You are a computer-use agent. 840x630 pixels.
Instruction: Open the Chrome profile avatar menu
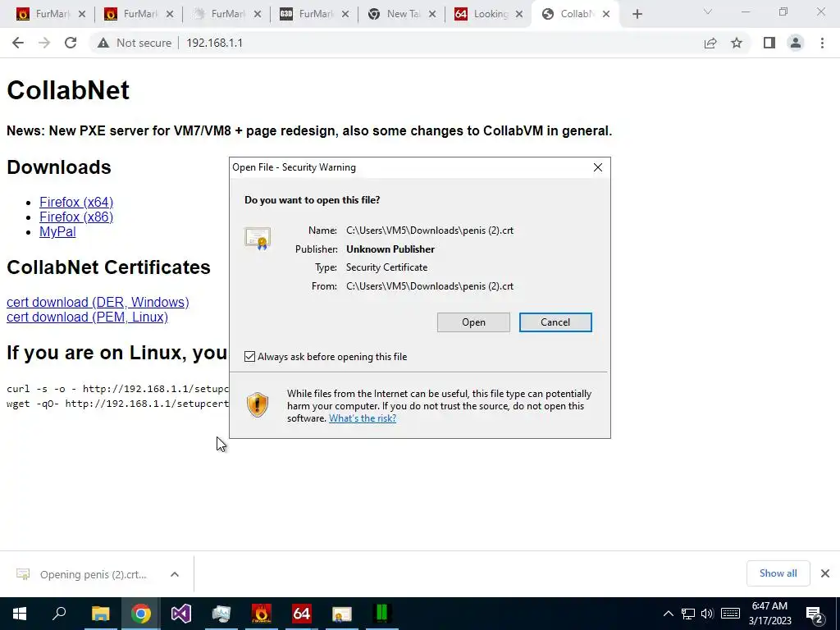[796, 43]
